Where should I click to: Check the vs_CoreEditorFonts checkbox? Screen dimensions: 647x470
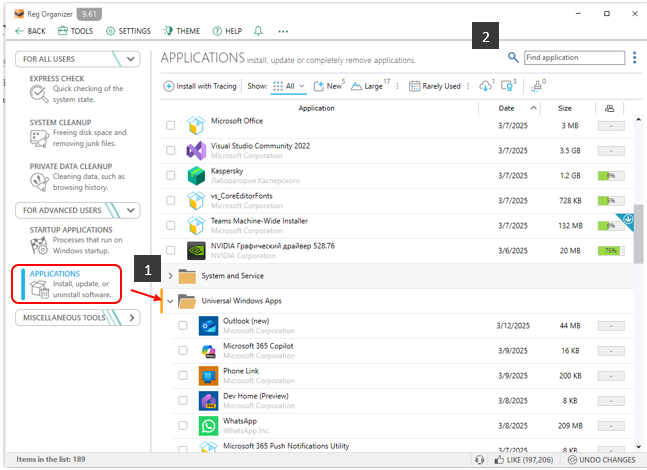pos(170,200)
